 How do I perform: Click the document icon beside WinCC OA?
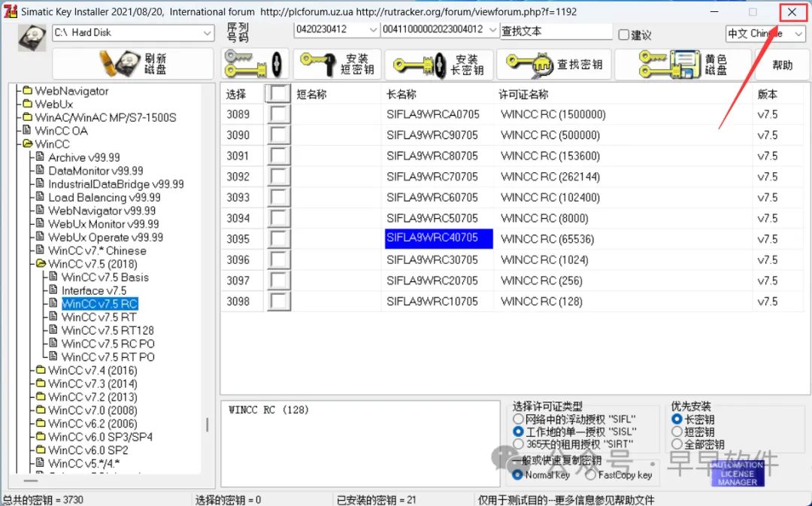coord(27,131)
